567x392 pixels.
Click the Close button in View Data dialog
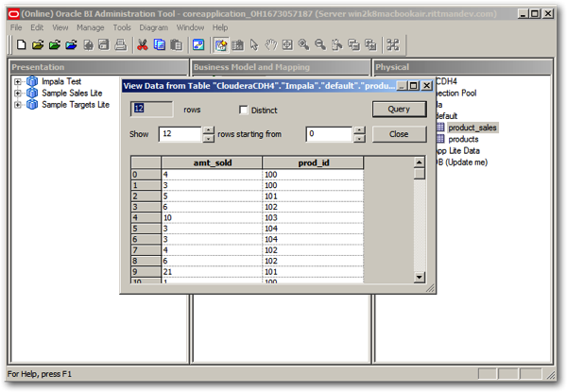(x=399, y=134)
